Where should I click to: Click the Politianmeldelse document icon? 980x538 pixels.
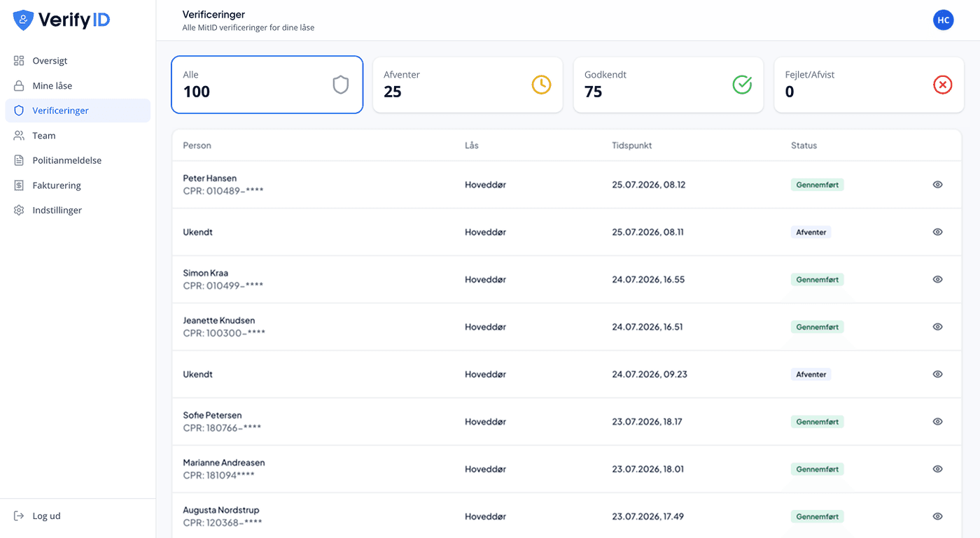click(19, 160)
